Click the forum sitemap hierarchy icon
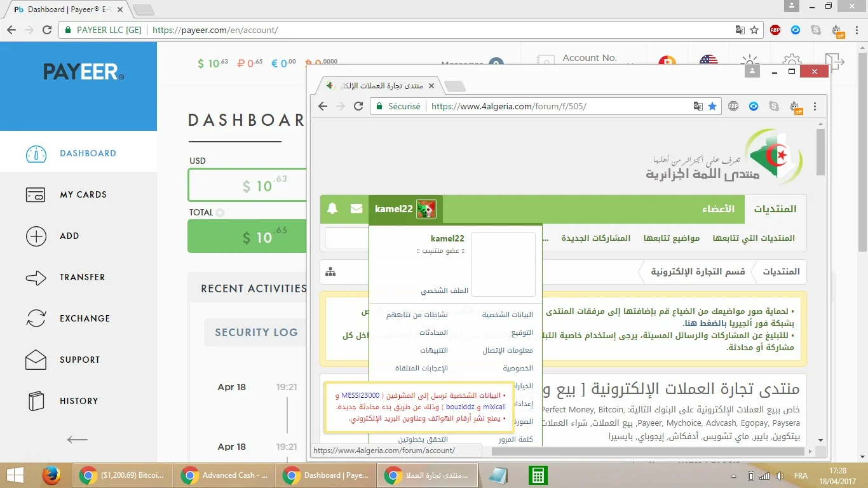 (330, 272)
